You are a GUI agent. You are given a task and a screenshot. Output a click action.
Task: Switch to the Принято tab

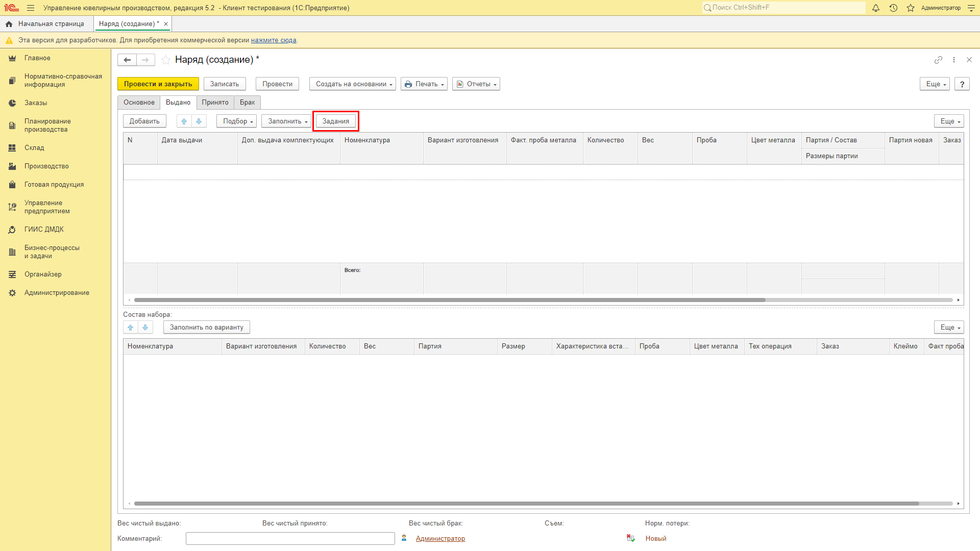pos(215,103)
